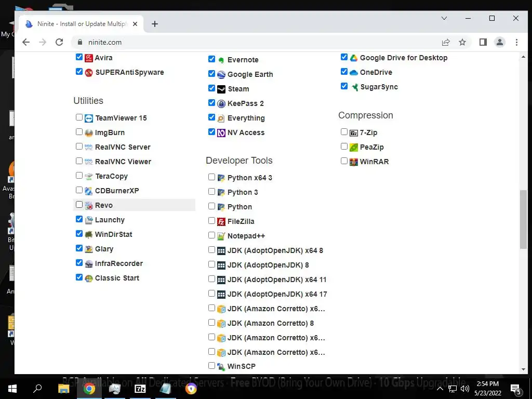Click the Python 3 label

point(243,192)
